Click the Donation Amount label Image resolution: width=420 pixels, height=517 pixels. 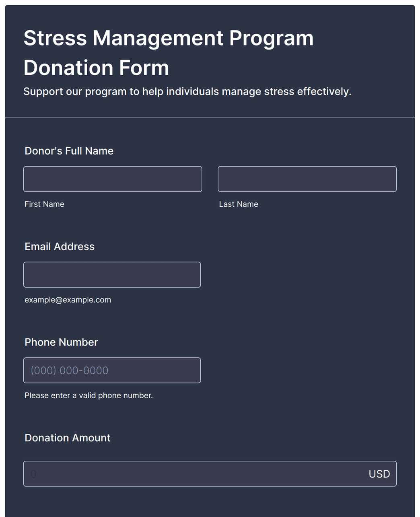(68, 438)
